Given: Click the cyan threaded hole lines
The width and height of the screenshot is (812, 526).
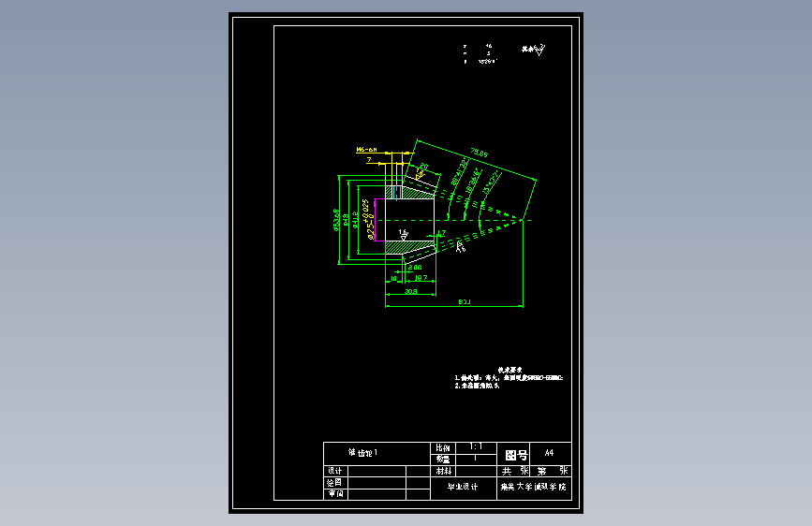Looking at the screenshot, I should tap(396, 192).
